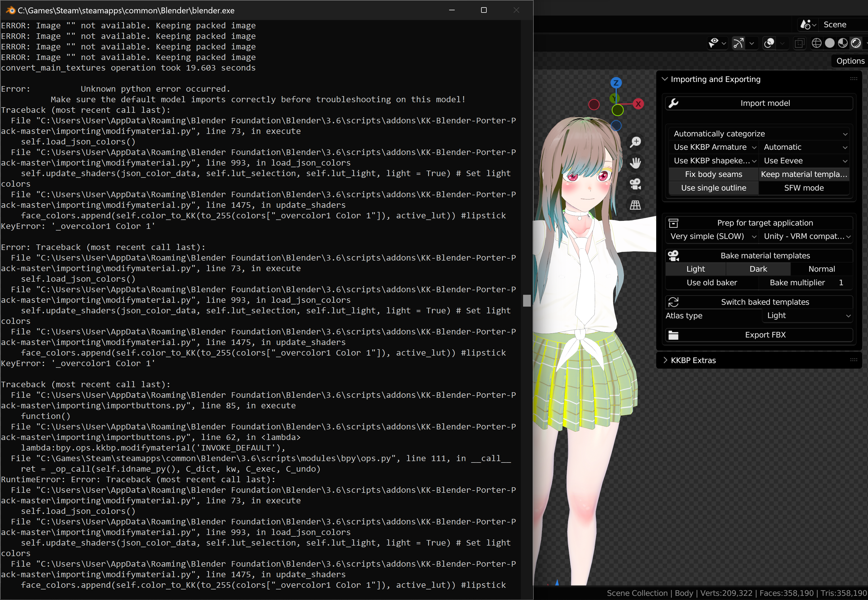Switch to camera view using the camera icon

(635, 183)
